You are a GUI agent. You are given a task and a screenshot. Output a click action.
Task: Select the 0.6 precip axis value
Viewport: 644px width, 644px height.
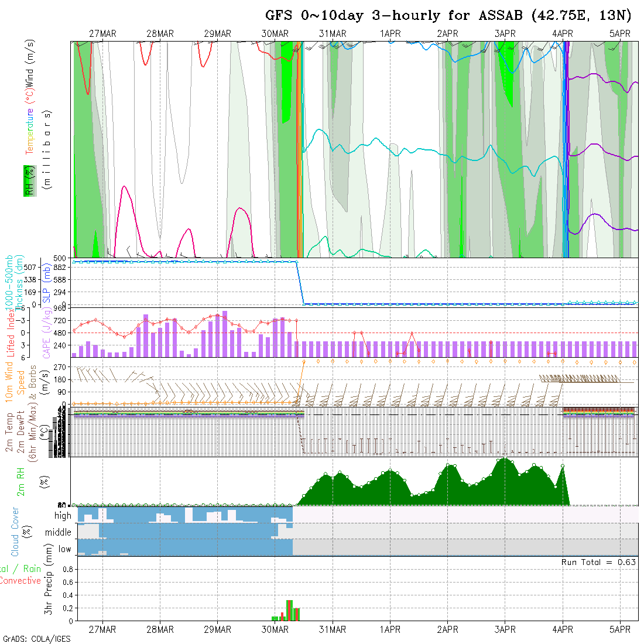[68, 582]
